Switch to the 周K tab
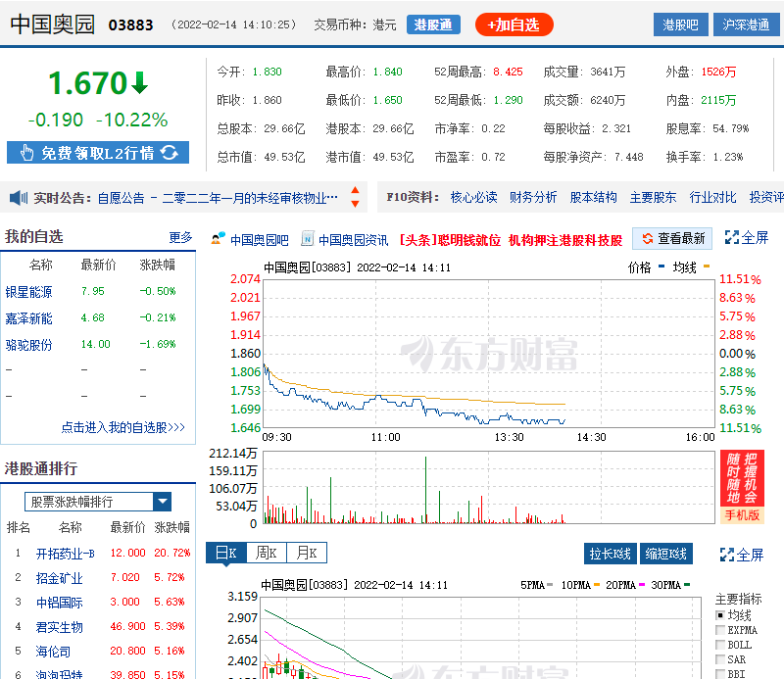The width and height of the screenshot is (784, 679). 265,553
